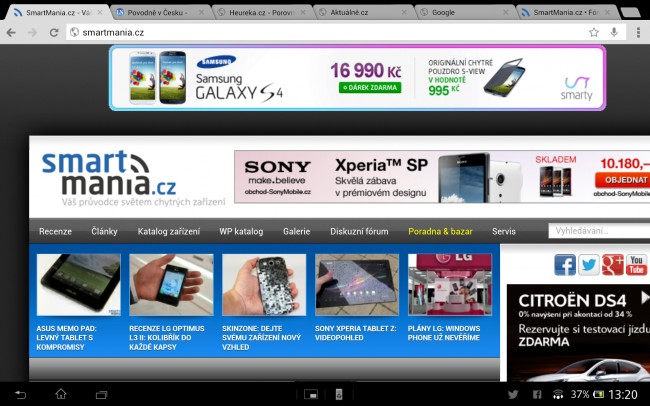This screenshot has height=406, width=650.
Task: Open the Poradna & bazar menu item
Action: coord(440,231)
